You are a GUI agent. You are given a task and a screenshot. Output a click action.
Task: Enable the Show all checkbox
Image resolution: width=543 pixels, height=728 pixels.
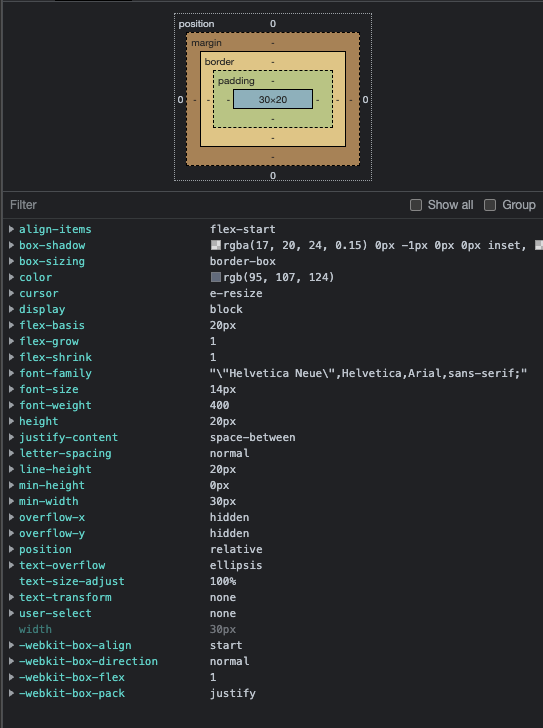[x=416, y=205]
